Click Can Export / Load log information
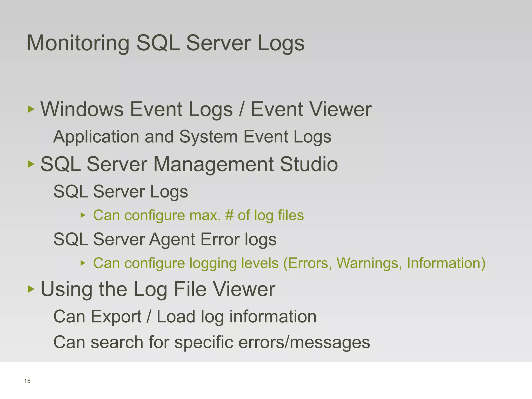The height and width of the screenshot is (399, 532). tap(185, 317)
